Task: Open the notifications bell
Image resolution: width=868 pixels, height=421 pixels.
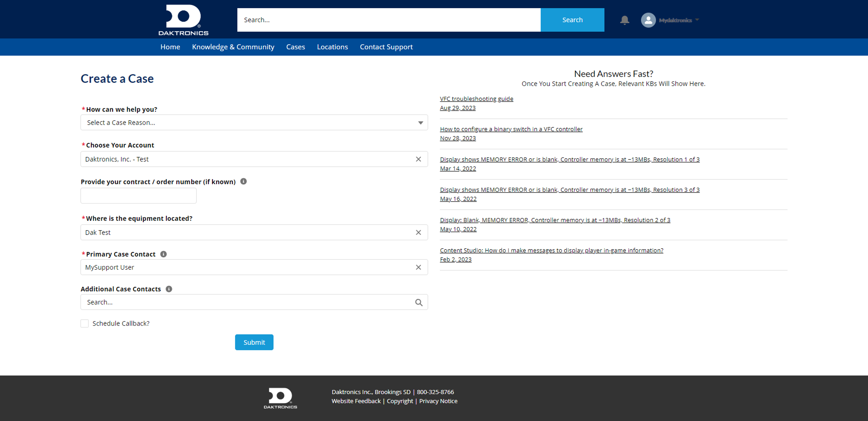Action: [x=624, y=20]
